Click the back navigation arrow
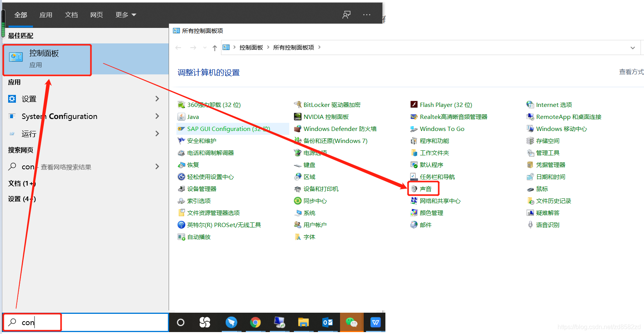Screen dimensions: 644x334 (x=178, y=48)
